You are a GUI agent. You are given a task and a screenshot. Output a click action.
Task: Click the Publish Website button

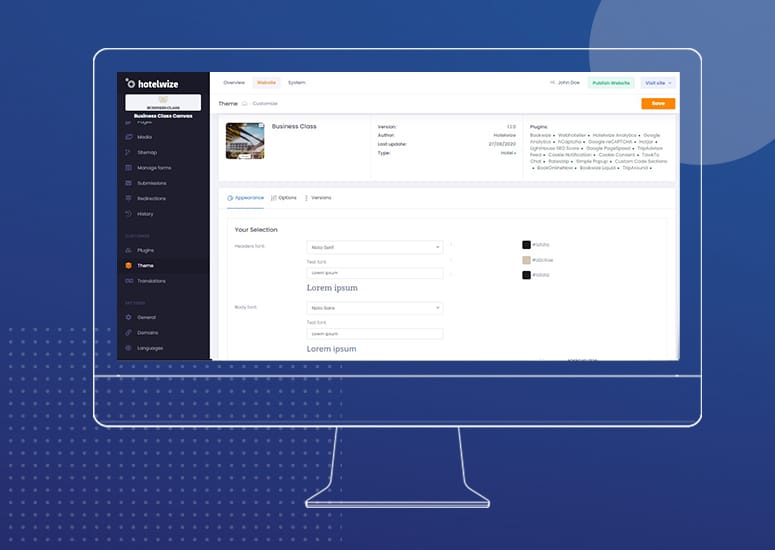pos(610,83)
